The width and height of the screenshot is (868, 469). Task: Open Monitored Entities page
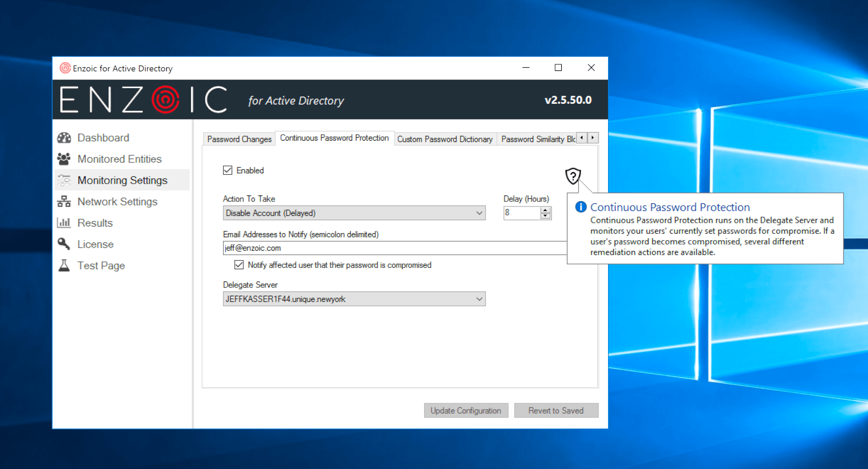coord(119,159)
